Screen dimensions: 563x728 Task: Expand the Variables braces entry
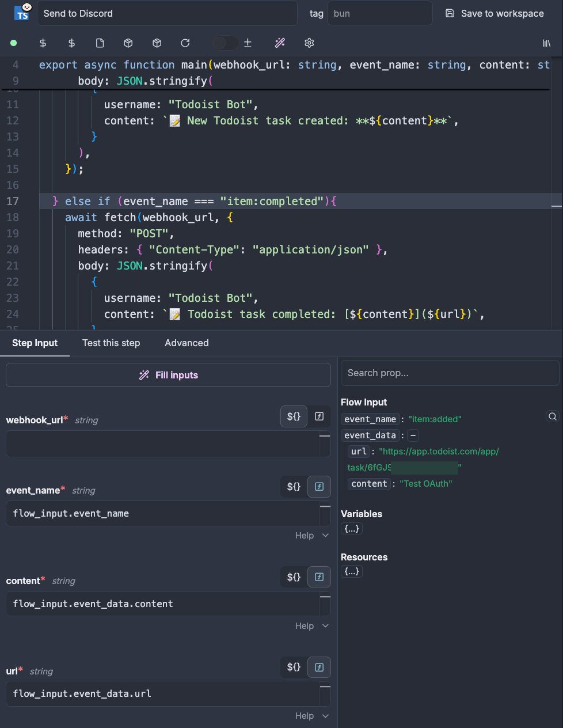tap(351, 528)
